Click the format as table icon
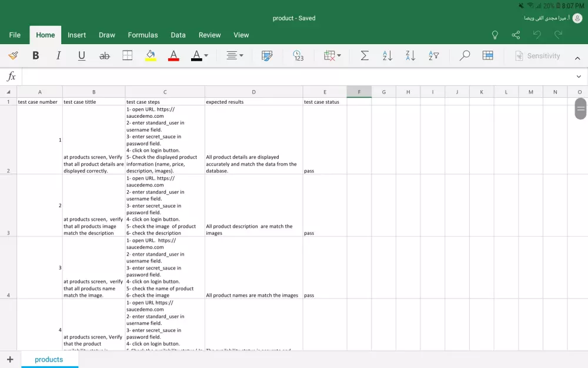The image size is (588, 368). [488, 55]
